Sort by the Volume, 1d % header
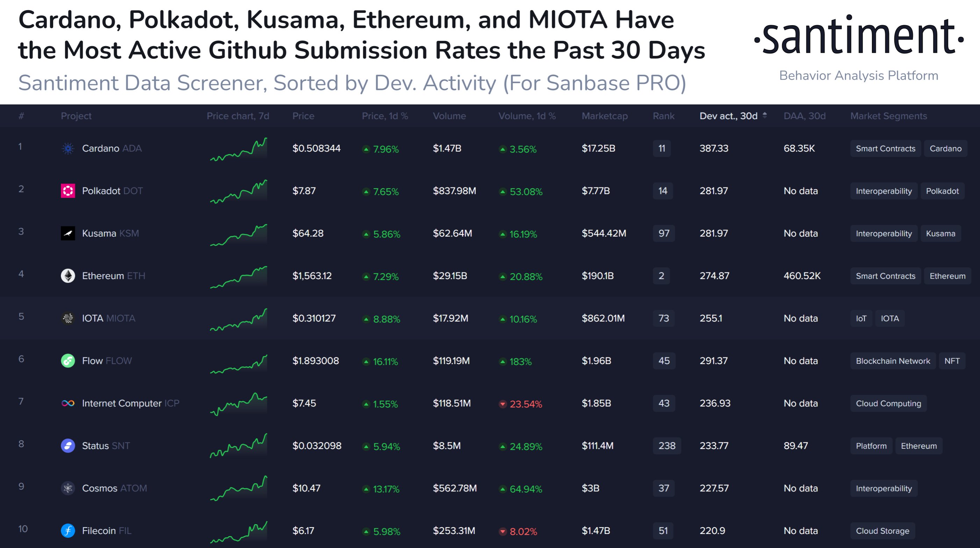Viewport: 980px width, 548px height. click(527, 116)
